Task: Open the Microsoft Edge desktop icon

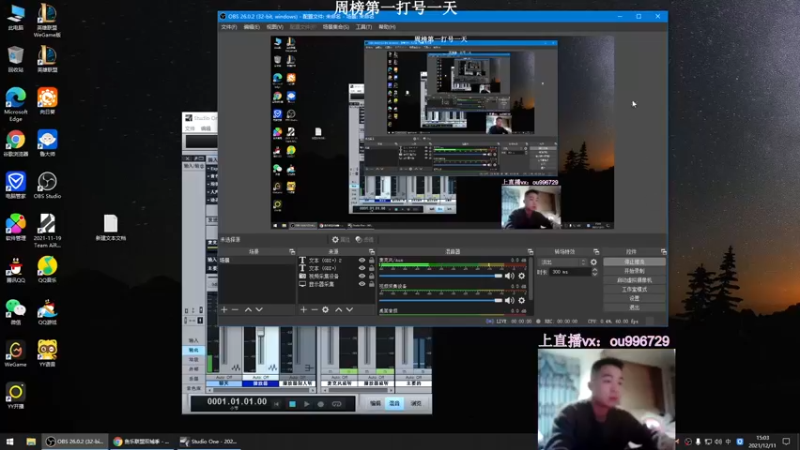Action: pos(15,104)
